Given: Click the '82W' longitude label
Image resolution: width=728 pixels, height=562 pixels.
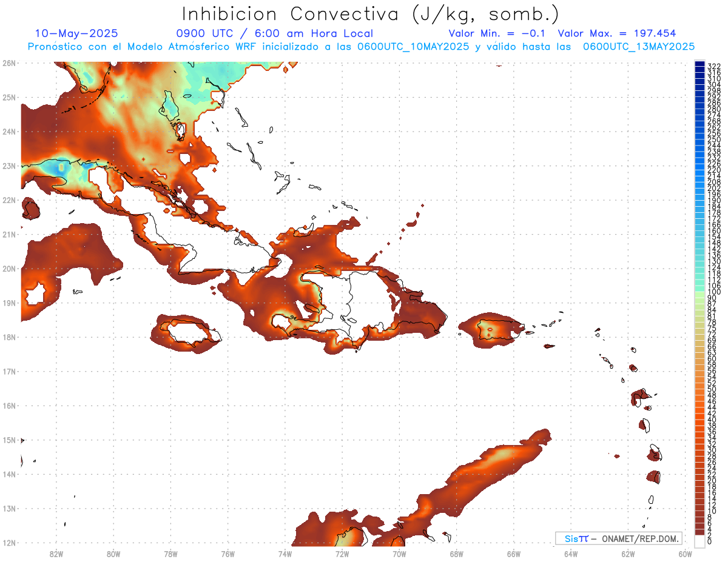Looking at the screenshot, I should coord(56,554).
